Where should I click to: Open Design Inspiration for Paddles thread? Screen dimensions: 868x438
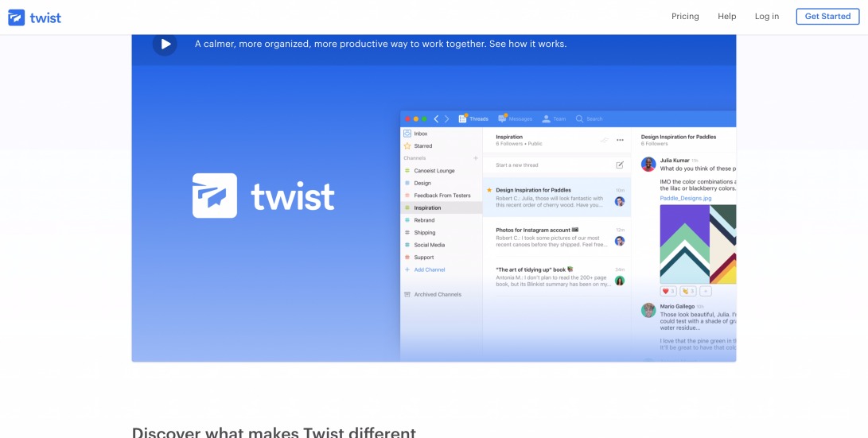[556, 197]
